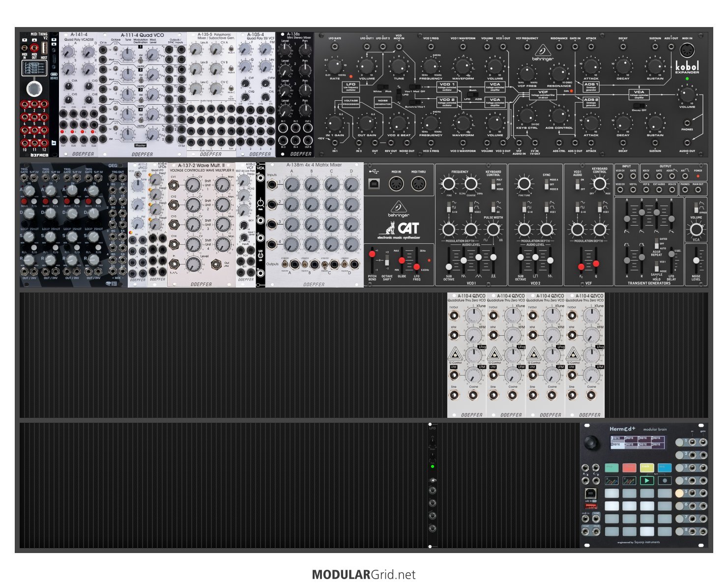Change the ADSR REPEAT selector on CAT
Viewport: 728px width, 585px height.
pyautogui.click(x=656, y=244)
